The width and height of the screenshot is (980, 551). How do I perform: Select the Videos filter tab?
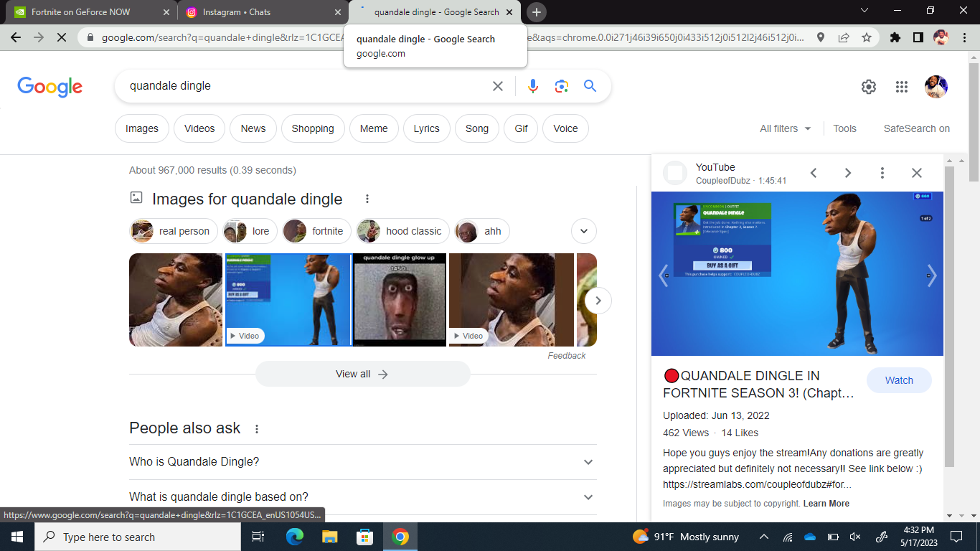(x=199, y=128)
